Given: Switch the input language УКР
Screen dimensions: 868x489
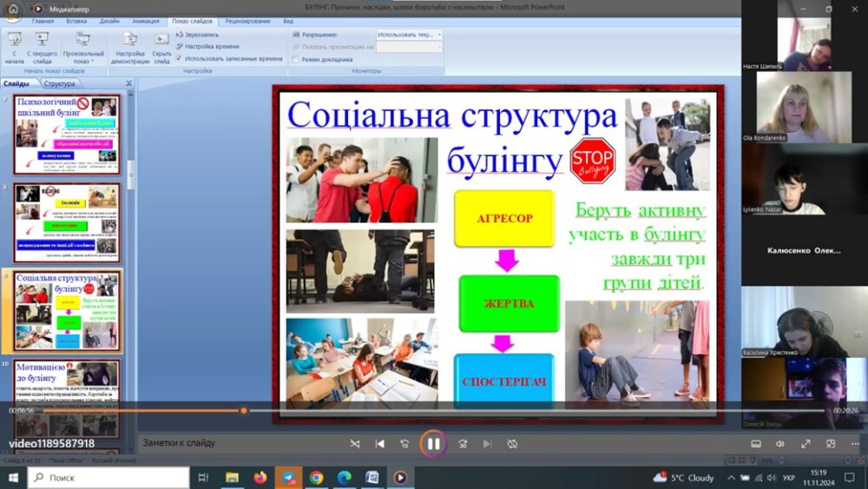Looking at the screenshot, I should click(789, 478).
